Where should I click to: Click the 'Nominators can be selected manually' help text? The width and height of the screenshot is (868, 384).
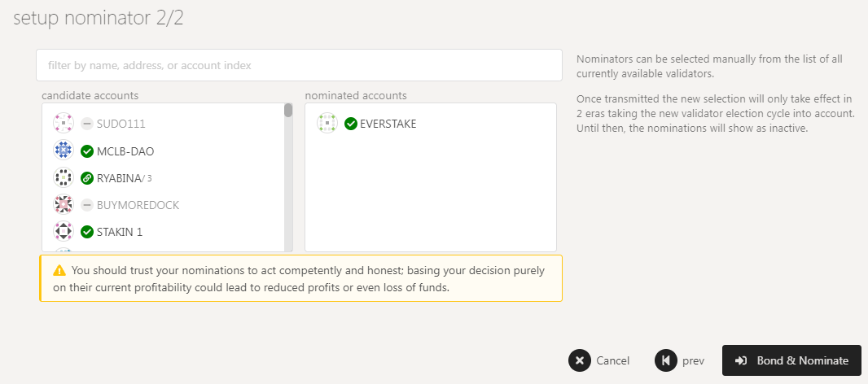(709, 66)
